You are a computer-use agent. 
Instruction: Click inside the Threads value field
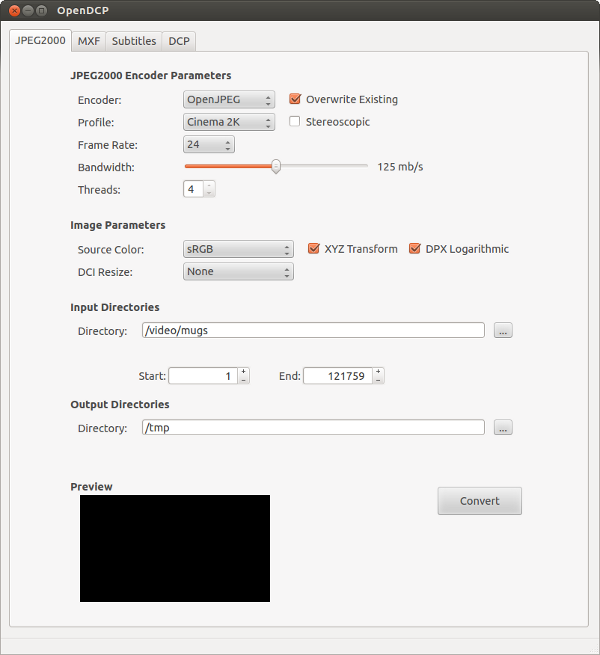pyautogui.click(x=193, y=189)
